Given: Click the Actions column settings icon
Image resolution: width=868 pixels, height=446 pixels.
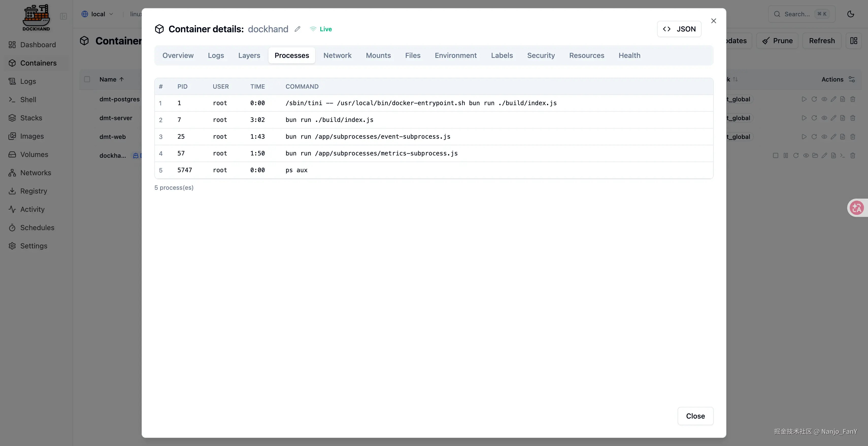Looking at the screenshot, I should click(x=852, y=79).
